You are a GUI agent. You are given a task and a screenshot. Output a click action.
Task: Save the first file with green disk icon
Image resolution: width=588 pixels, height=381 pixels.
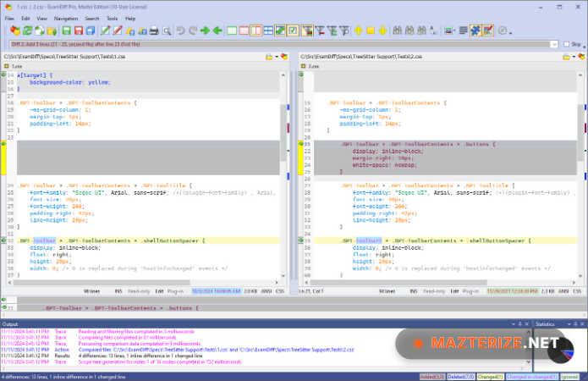(x=66, y=30)
